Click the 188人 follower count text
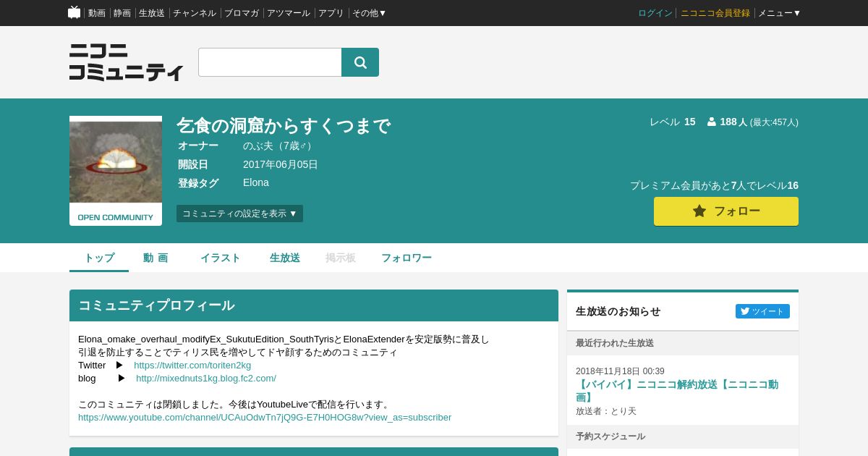Viewport: 868px width, 456px height. tap(733, 122)
